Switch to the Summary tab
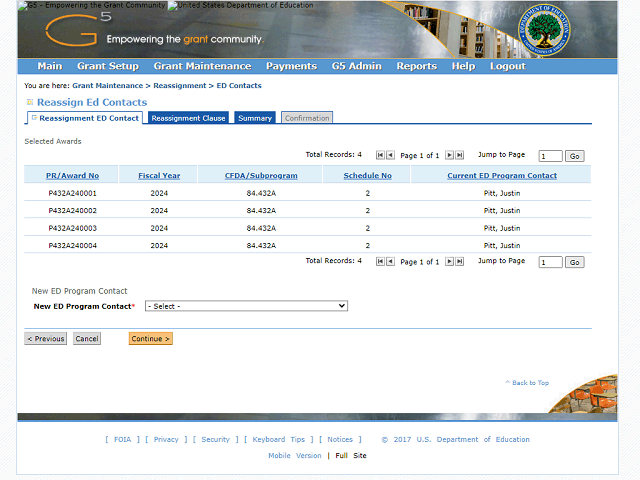This screenshot has height=480, width=640. (255, 118)
